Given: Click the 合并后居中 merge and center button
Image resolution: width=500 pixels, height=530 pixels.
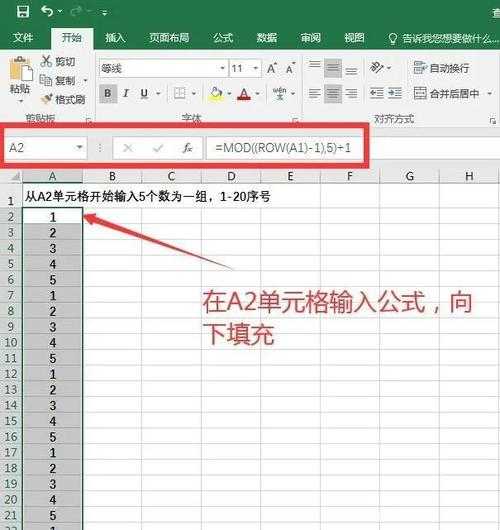Looking at the screenshot, I should 447,93.
